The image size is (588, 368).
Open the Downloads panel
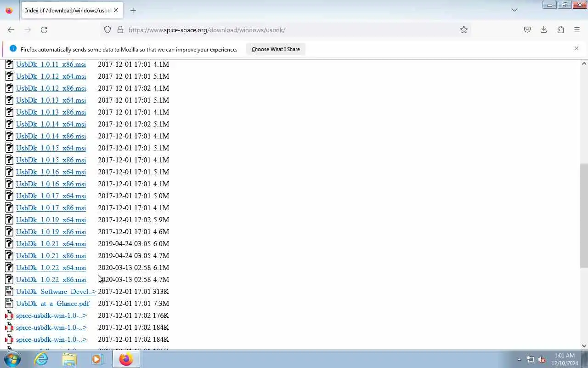[544, 29]
